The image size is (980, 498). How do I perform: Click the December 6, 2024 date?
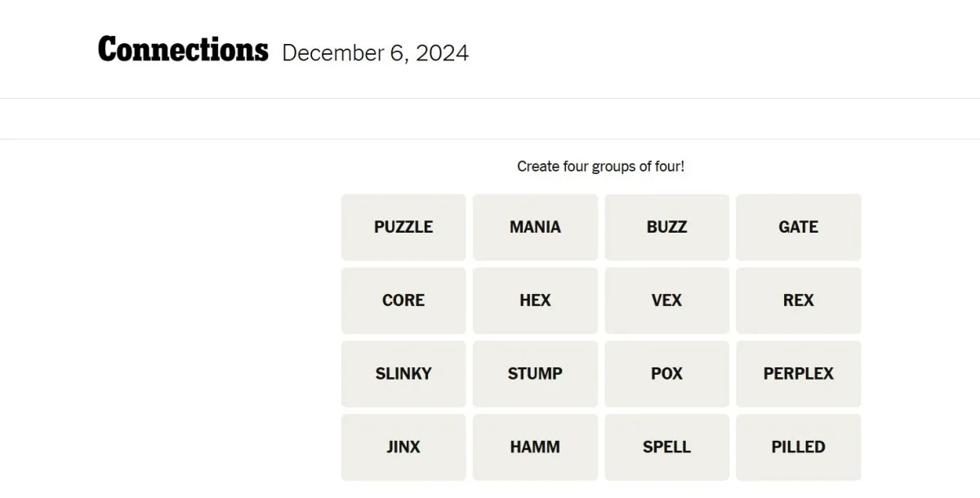point(375,54)
